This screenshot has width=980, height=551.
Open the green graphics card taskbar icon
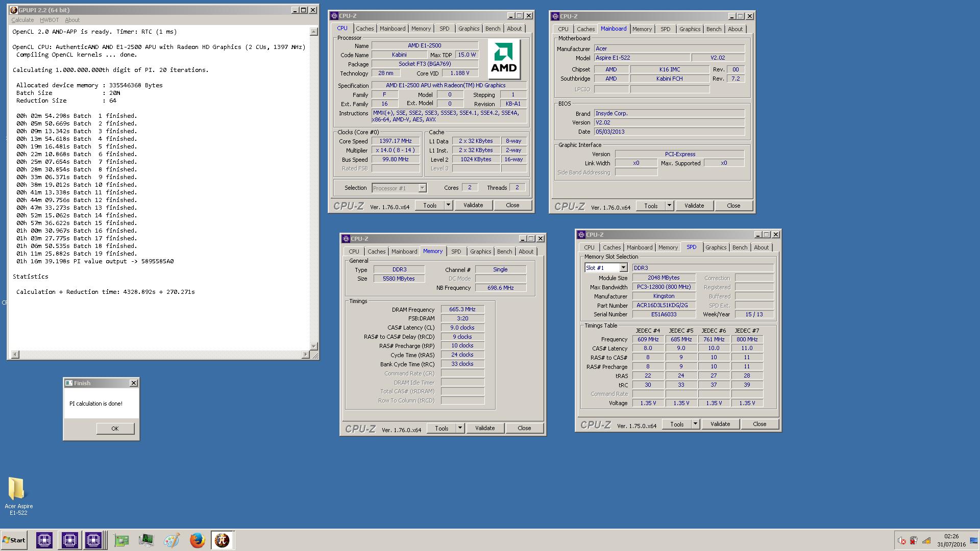[x=121, y=540]
